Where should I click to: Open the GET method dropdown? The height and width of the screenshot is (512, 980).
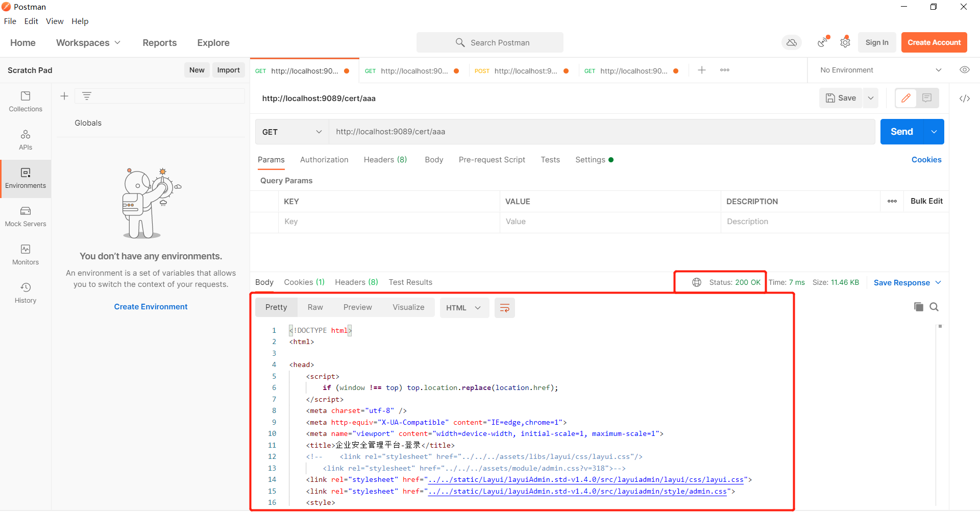coord(292,132)
